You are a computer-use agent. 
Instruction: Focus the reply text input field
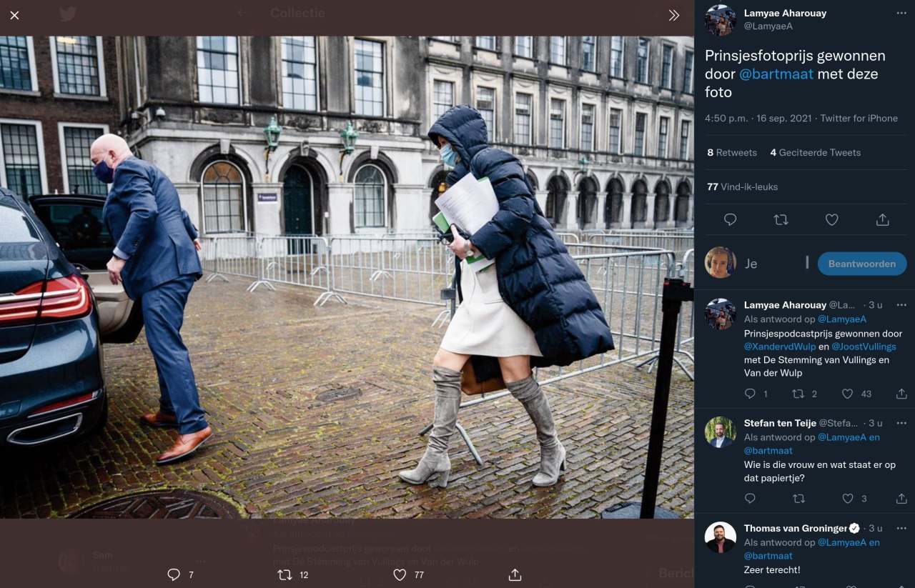[x=776, y=264]
